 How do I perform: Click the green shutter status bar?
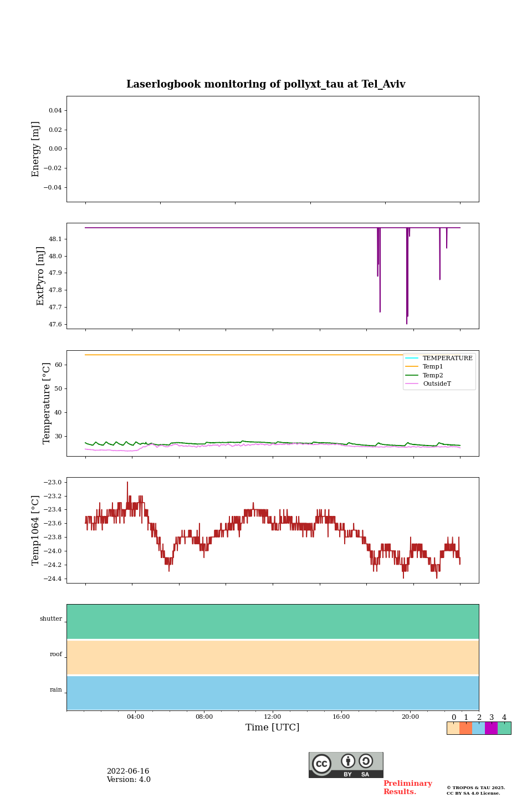273,622
